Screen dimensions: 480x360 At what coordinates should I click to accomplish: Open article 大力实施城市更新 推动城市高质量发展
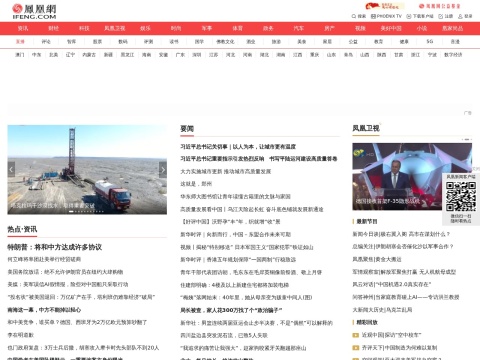pos(226,172)
